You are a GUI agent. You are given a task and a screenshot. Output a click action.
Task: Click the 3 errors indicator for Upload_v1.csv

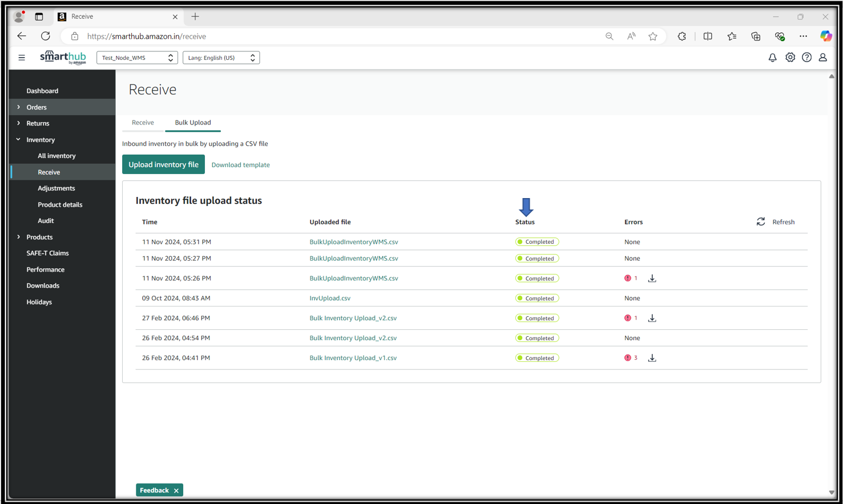(631, 358)
